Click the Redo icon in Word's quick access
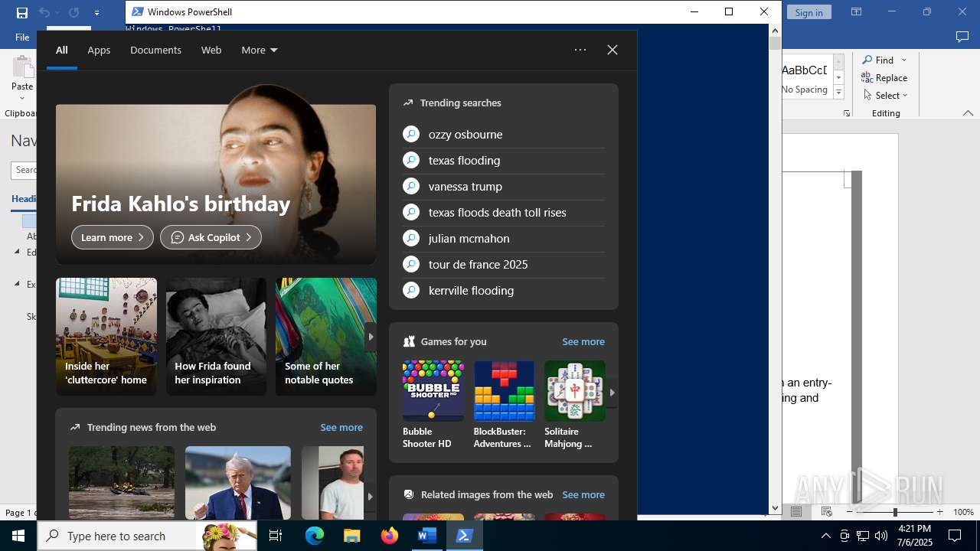Viewport: 980px width, 551px height. [x=73, y=12]
